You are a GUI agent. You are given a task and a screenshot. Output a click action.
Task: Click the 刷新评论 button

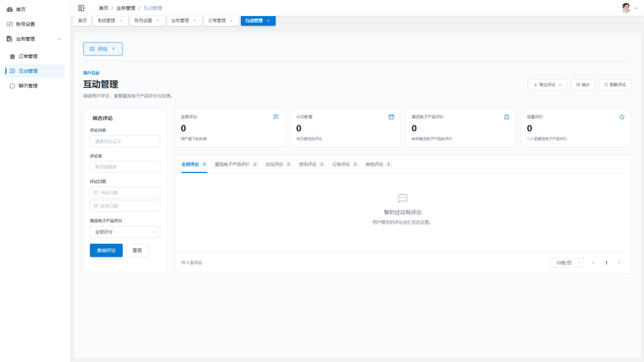point(615,84)
